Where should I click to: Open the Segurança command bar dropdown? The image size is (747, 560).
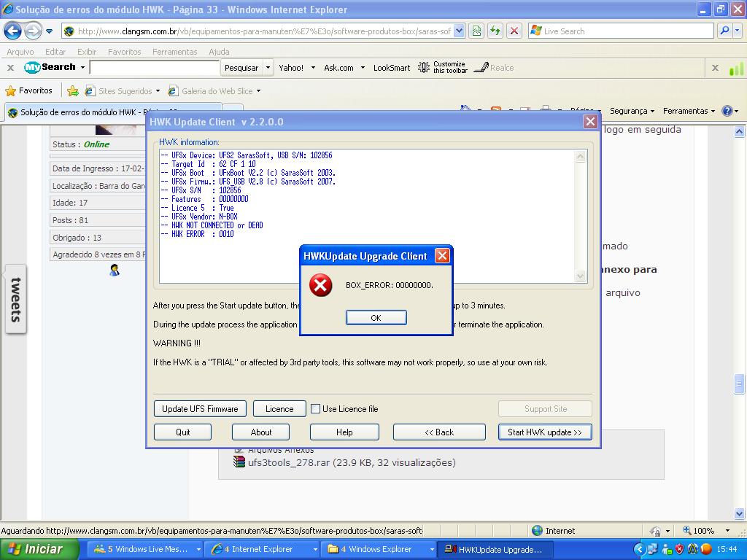pos(632,111)
